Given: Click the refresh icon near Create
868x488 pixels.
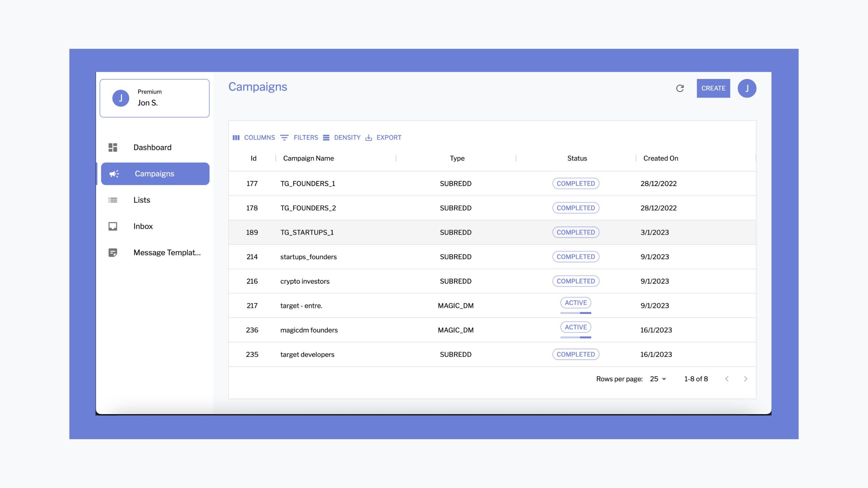Looking at the screenshot, I should [680, 88].
